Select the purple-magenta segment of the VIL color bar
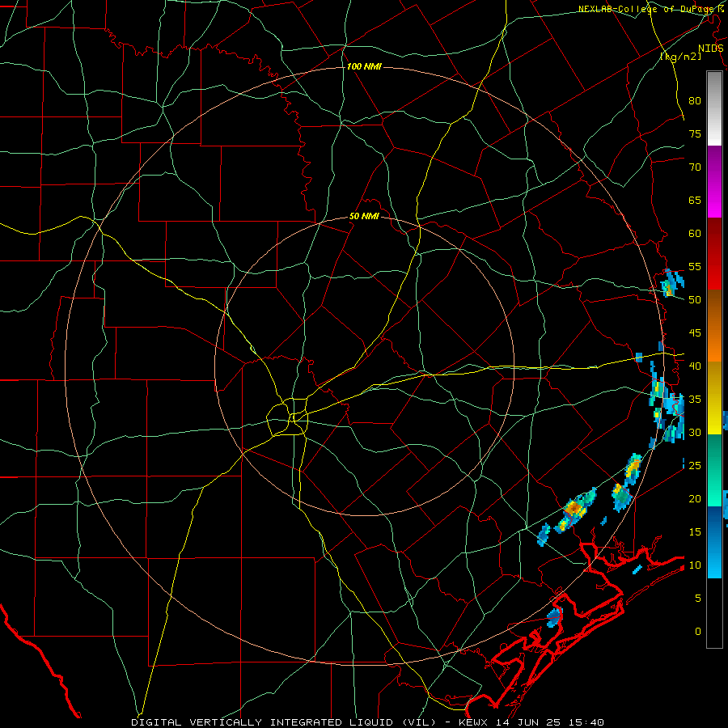728x728 pixels. [714, 182]
